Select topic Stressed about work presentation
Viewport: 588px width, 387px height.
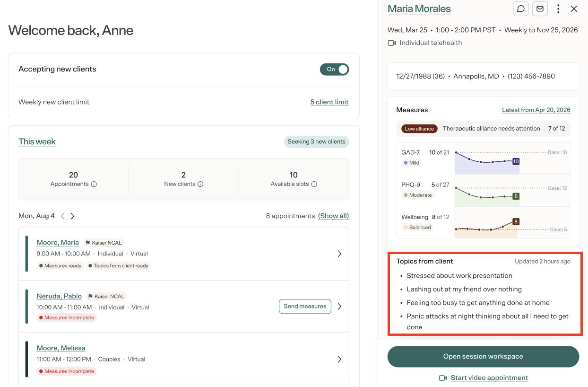[459, 276]
